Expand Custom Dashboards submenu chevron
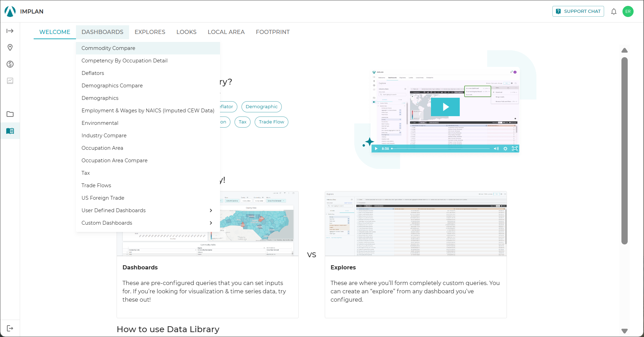 pyautogui.click(x=211, y=223)
